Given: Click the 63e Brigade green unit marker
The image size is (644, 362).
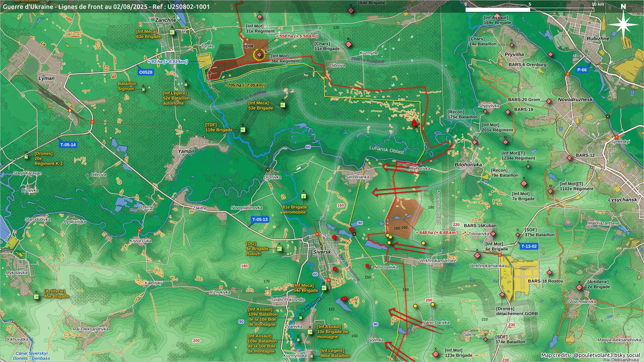Looking at the screenshot, I should (172, 32).
